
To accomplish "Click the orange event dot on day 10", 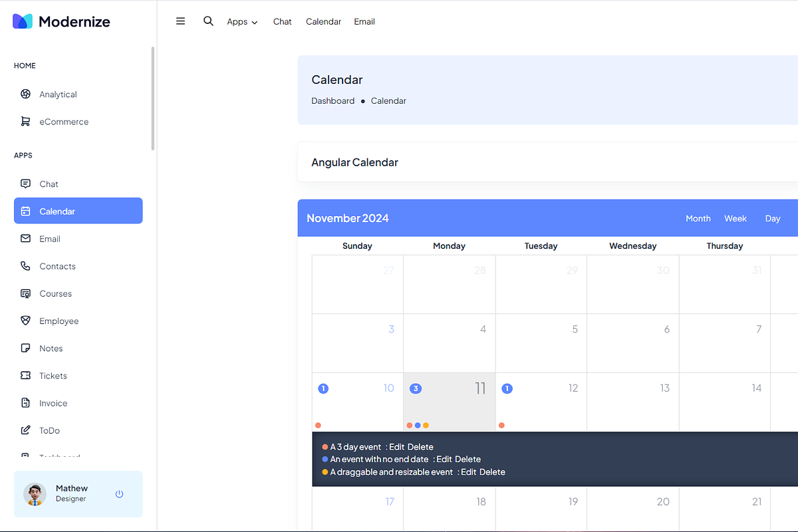I will point(318,425).
